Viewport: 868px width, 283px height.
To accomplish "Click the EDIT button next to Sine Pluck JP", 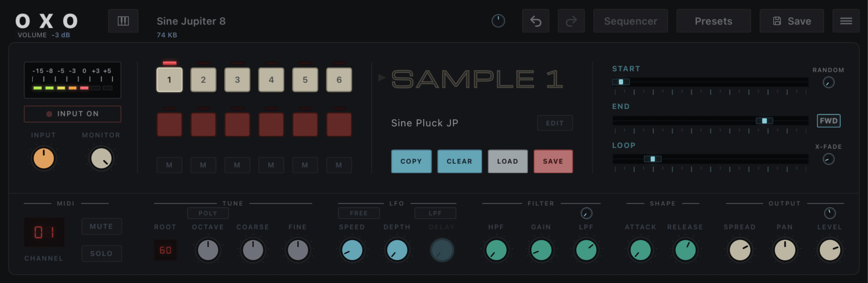I will tap(555, 123).
